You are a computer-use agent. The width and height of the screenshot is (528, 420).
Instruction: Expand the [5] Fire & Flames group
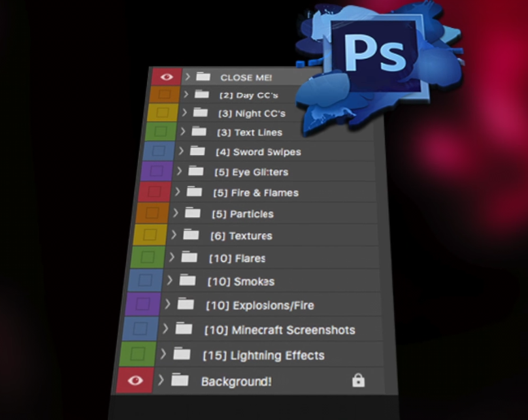click(178, 192)
